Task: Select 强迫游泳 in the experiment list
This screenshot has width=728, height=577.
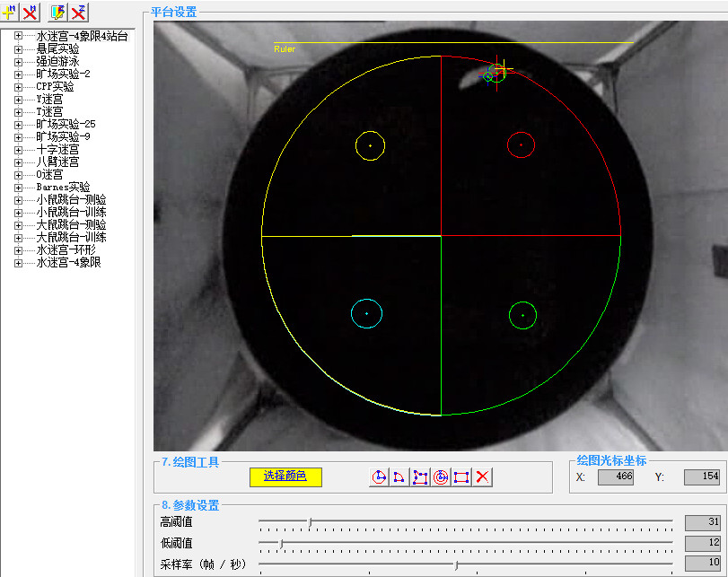Action: coord(57,61)
